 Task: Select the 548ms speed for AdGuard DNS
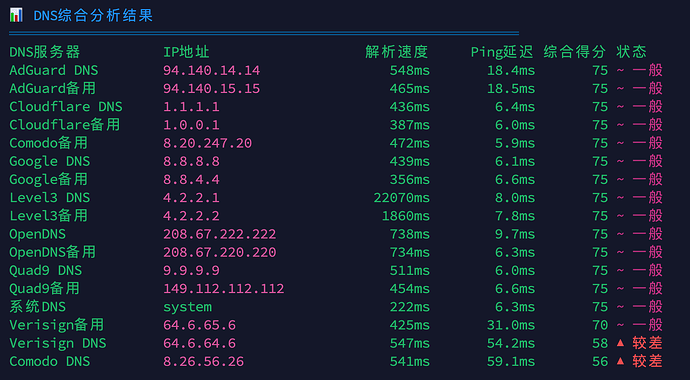point(410,70)
